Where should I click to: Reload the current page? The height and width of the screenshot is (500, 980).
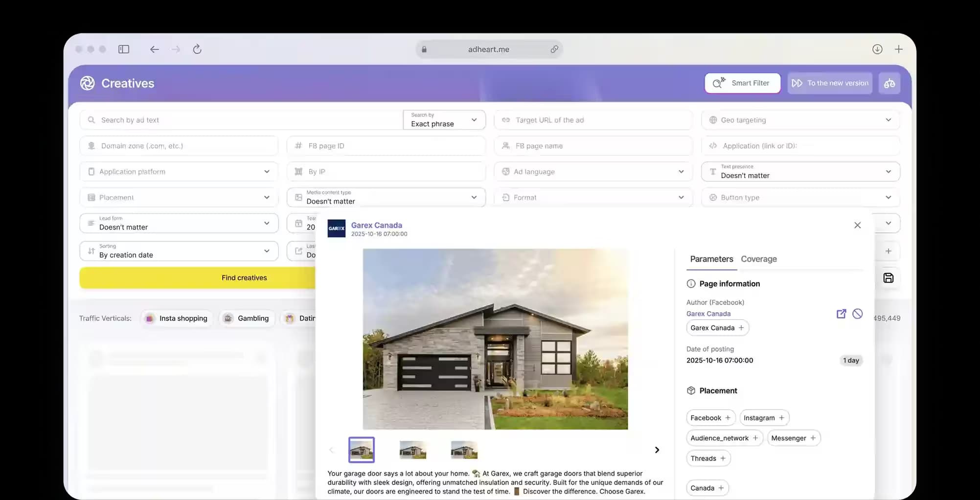tap(197, 49)
